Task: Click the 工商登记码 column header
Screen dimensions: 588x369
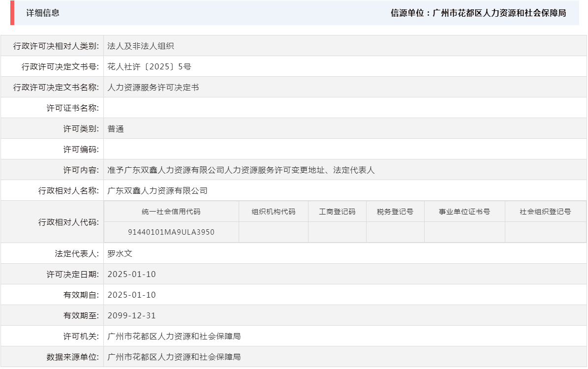Action: (x=337, y=211)
